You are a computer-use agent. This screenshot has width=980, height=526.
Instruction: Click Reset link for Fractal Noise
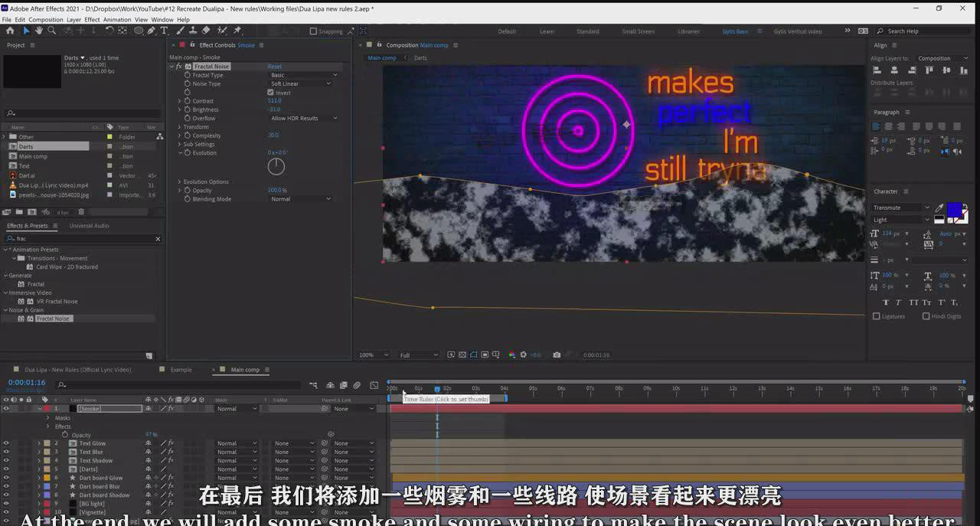tap(275, 67)
